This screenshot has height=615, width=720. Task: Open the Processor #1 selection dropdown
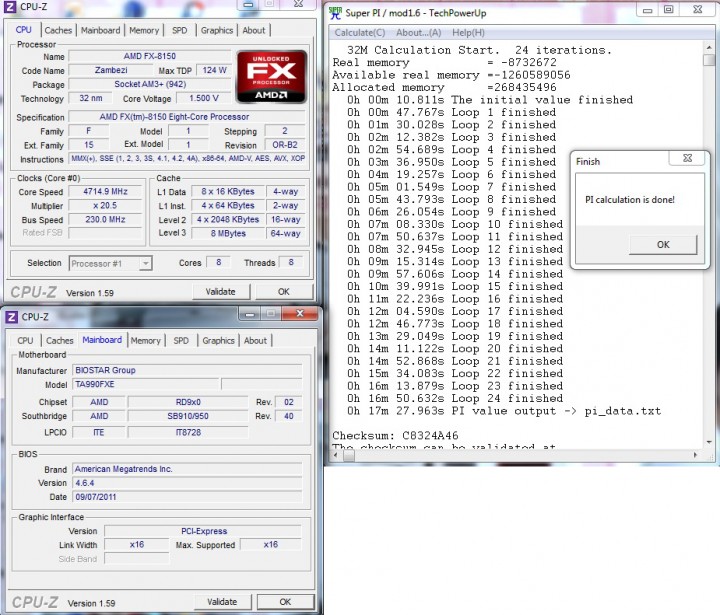click(x=146, y=264)
